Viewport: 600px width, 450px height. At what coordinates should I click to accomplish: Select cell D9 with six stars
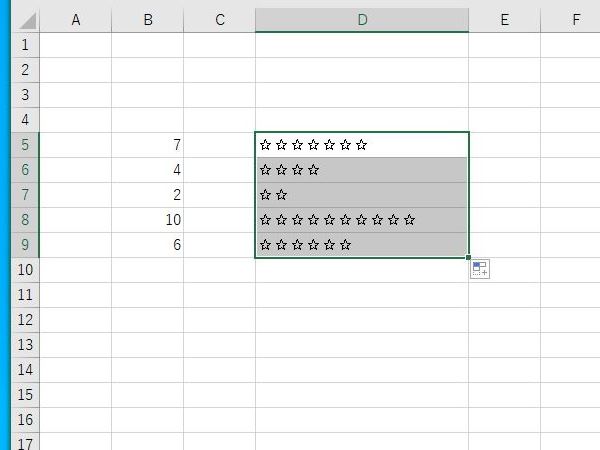361,245
